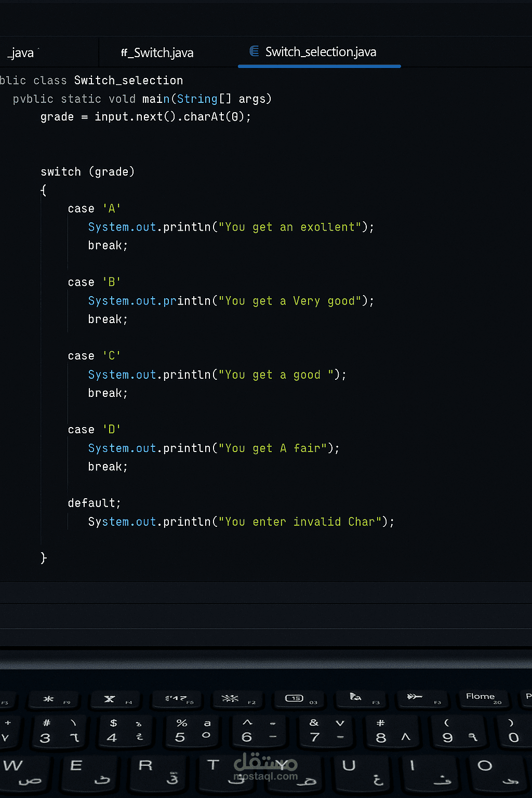532x798 pixels.
Task: Click the case 'C' label
Action: 94,356
